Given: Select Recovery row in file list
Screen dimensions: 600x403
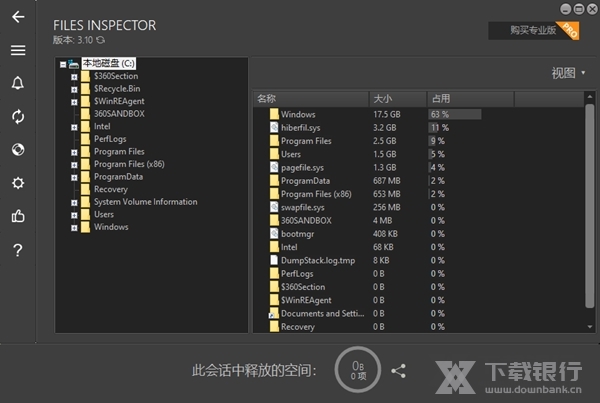Looking at the screenshot, I should (x=419, y=327).
